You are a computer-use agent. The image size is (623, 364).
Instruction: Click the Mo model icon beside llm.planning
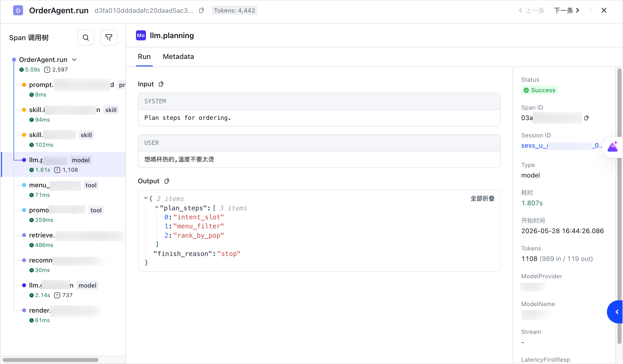[141, 36]
